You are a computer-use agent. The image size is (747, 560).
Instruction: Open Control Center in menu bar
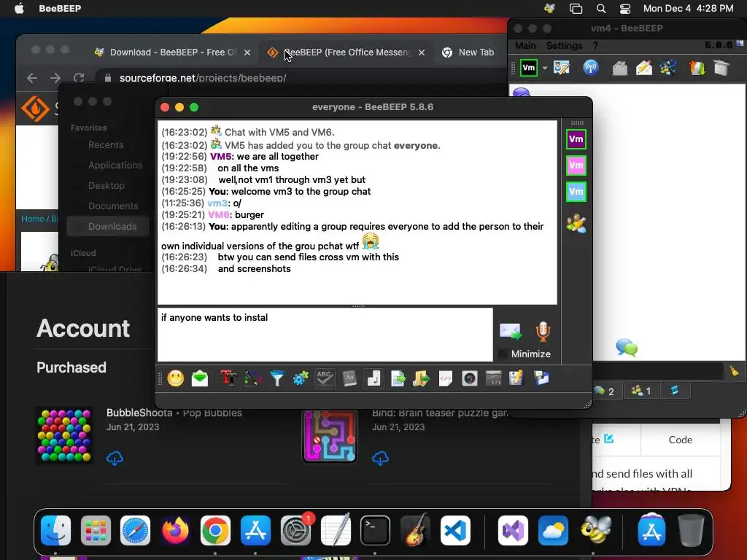(x=625, y=9)
